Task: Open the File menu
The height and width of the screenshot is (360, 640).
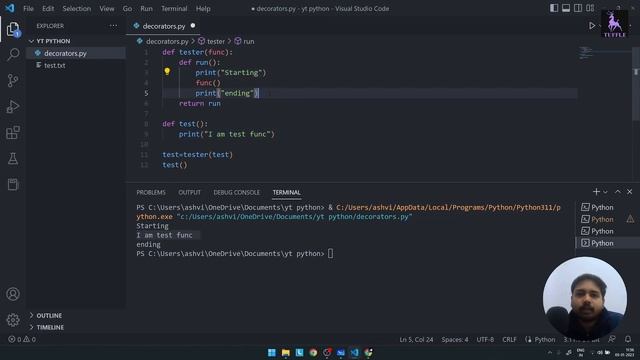Action: pyautogui.click(x=29, y=8)
